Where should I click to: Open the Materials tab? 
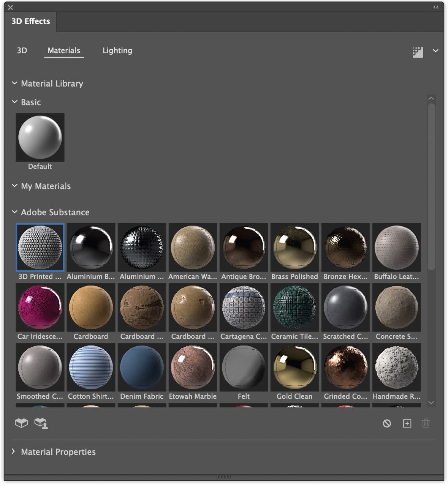pyautogui.click(x=64, y=50)
